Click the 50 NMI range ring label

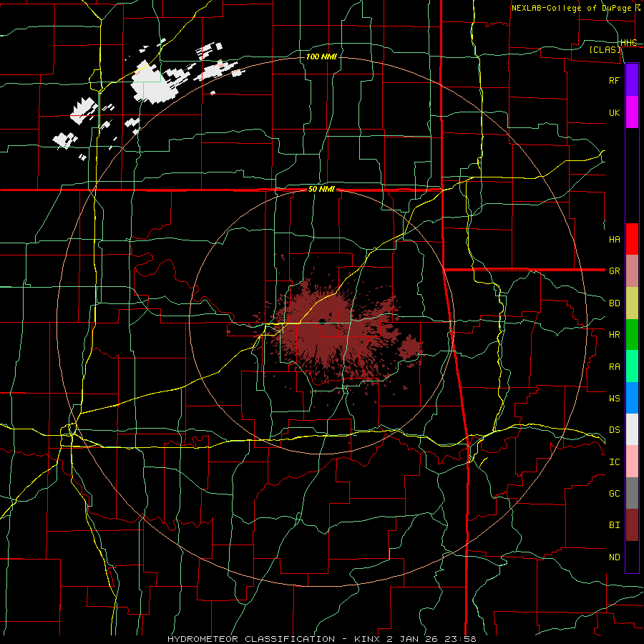(x=321, y=189)
